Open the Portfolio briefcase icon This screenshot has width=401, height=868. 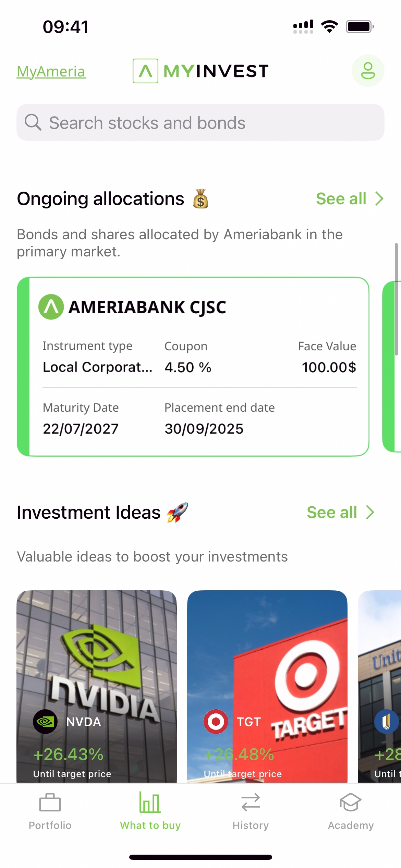(50, 802)
